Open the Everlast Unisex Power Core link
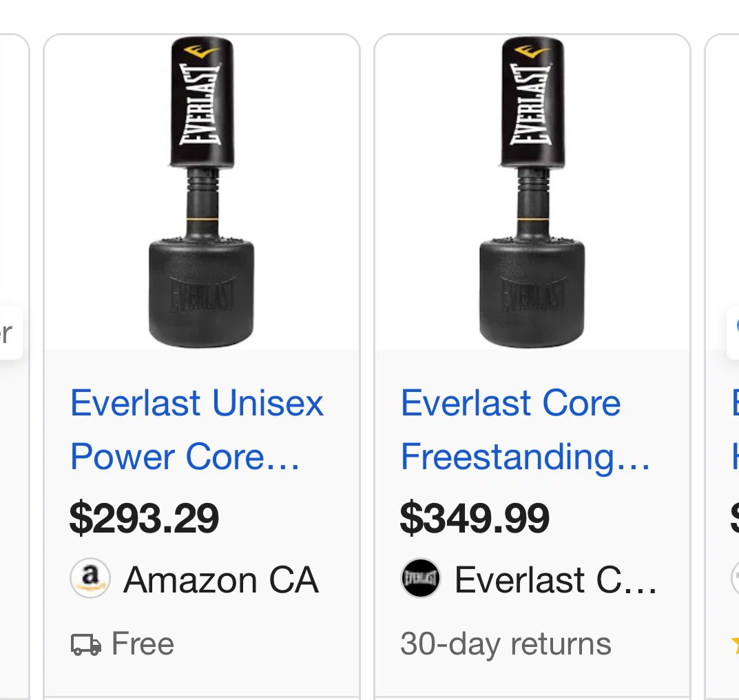Image resolution: width=739 pixels, height=700 pixels. click(x=196, y=429)
